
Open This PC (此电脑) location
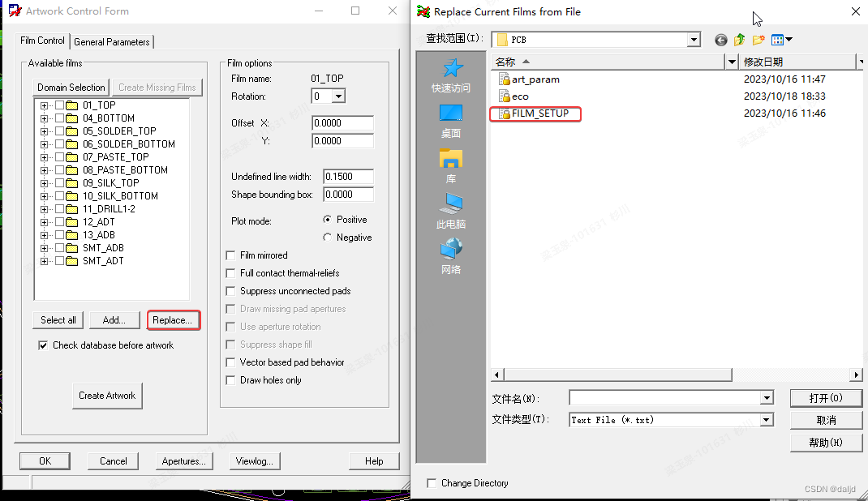click(x=451, y=212)
